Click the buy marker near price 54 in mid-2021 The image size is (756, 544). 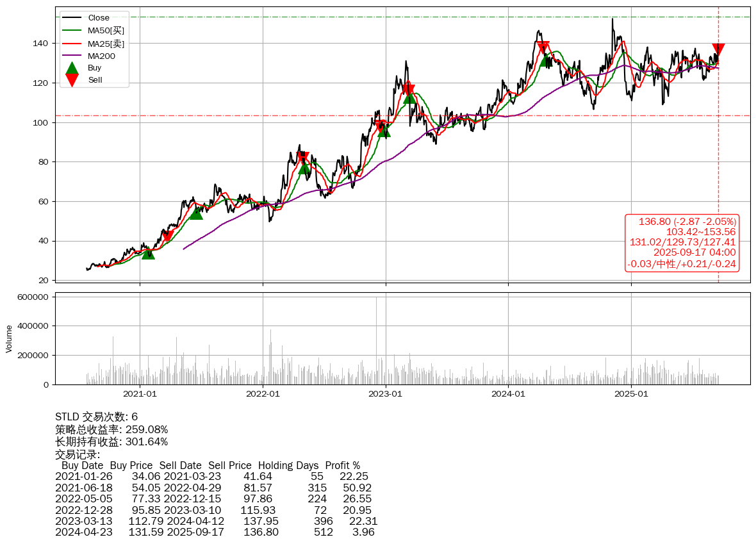pyautogui.click(x=196, y=213)
